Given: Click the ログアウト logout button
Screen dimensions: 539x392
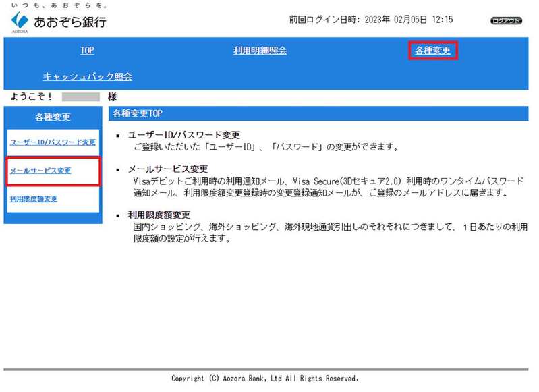Looking at the screenshot, I should click(506, 21).
